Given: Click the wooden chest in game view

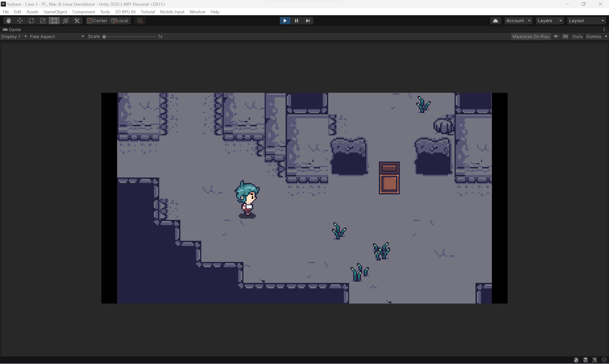Looking at the screenshot, I should click(389, 178).
